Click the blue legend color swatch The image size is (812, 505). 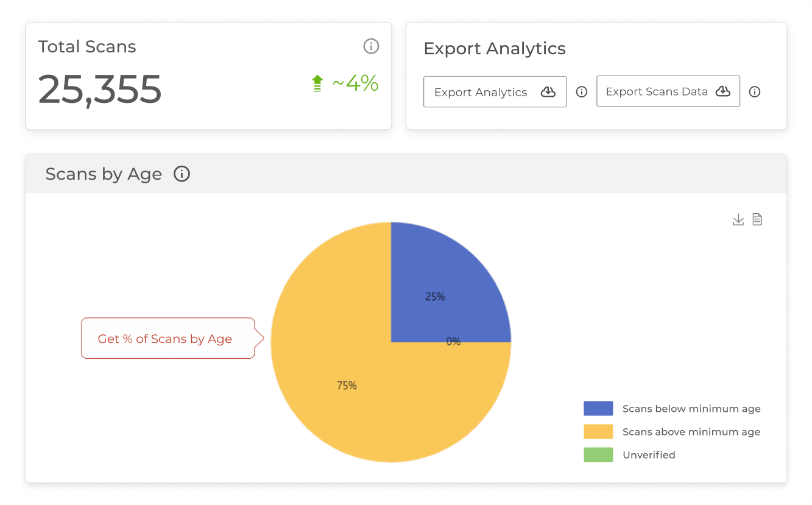(x=598, y=409)
